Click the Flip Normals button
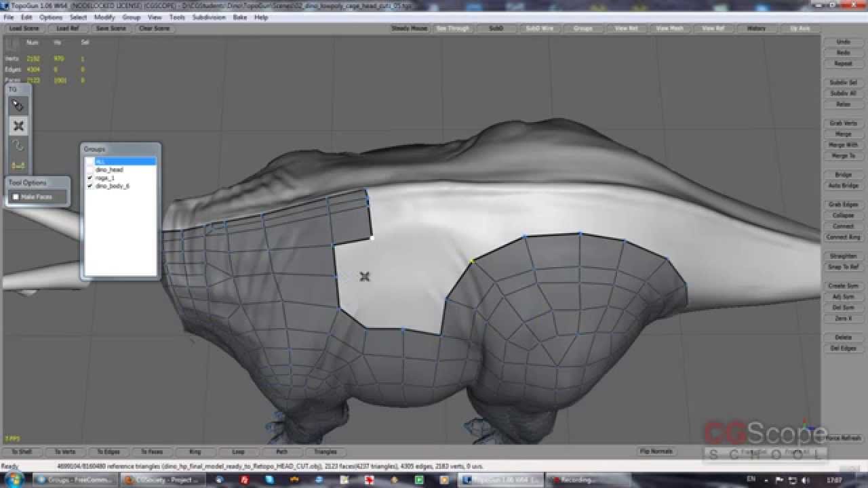Viewport: 868px width, 488px height. point(656,451)
